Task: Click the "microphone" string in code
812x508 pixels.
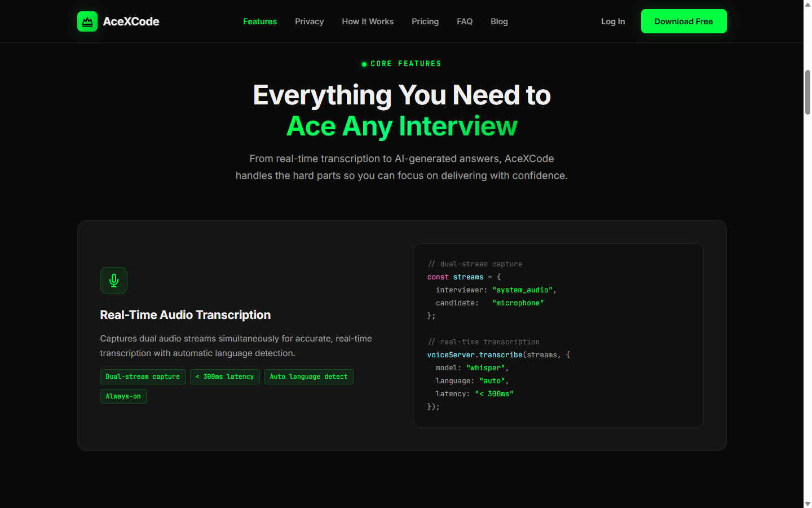Action: (518, 303)
